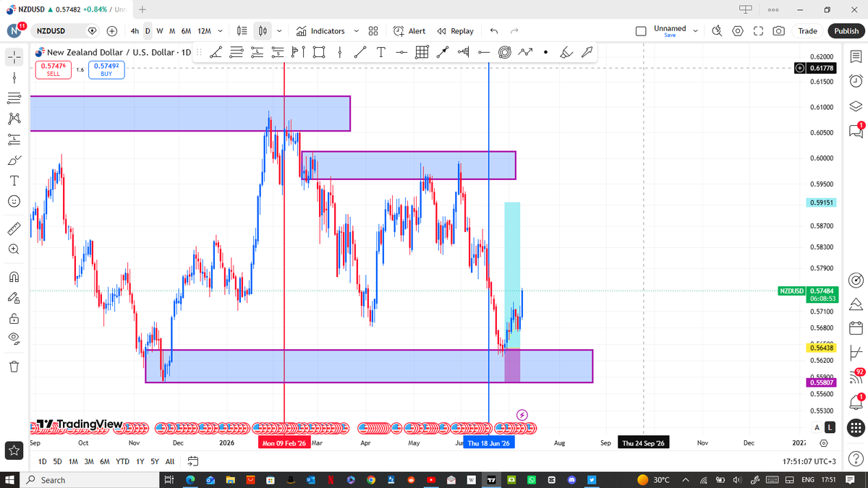The image size is (868, 488).
Task: Create an Alert
Action: pyautogui.click(x=409, y=31)
